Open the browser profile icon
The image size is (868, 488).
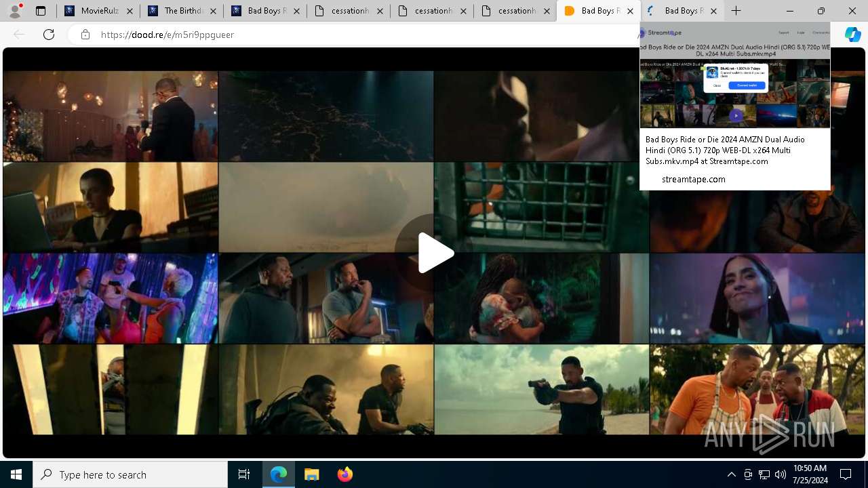coord(15,11)
